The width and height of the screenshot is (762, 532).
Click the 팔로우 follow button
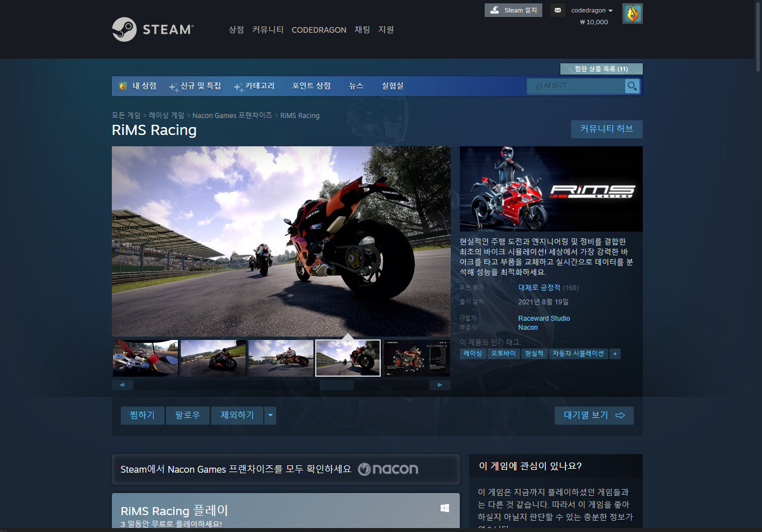188,415
